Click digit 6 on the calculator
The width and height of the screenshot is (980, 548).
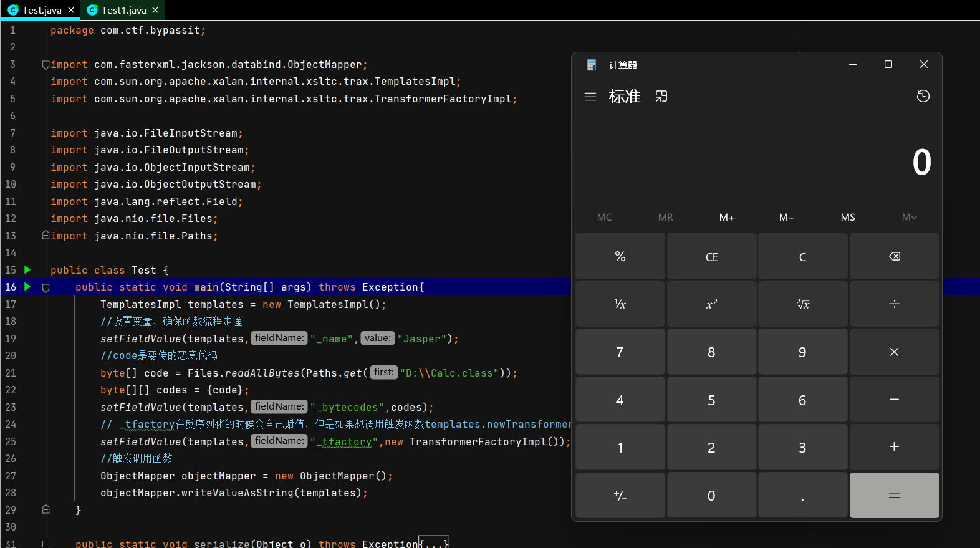803,400
